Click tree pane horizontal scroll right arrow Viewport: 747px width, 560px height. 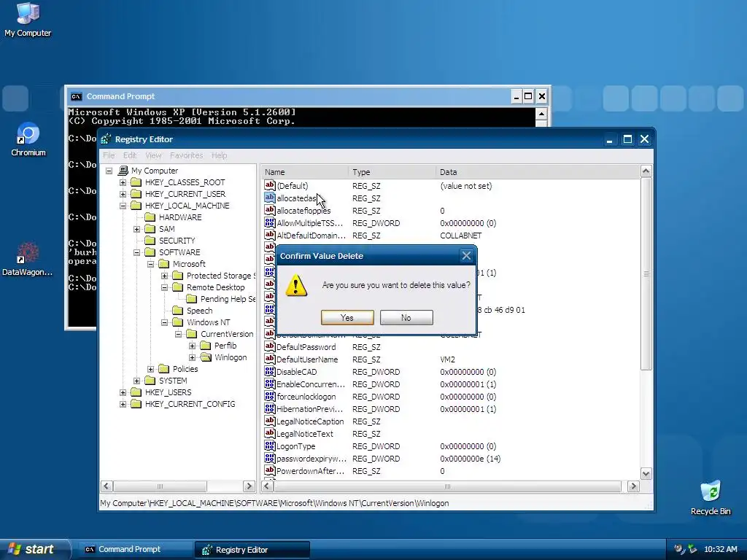click(249, 486)
